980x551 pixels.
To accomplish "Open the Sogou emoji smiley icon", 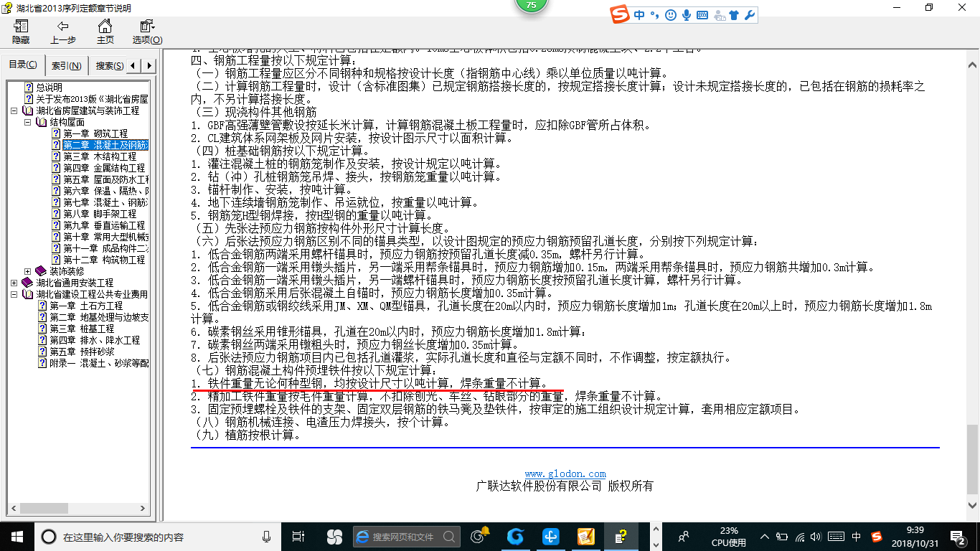I will click(x=671, y=14).
